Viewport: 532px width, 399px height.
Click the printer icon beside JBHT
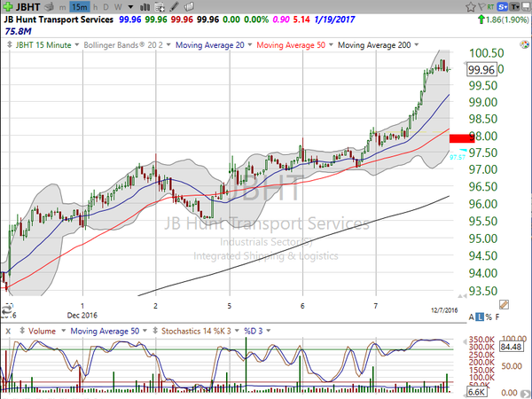click(x=49, y=6)
